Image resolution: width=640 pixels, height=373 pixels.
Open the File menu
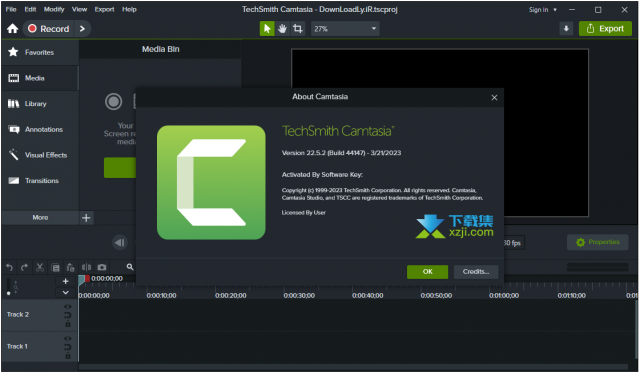pos(11,9)
